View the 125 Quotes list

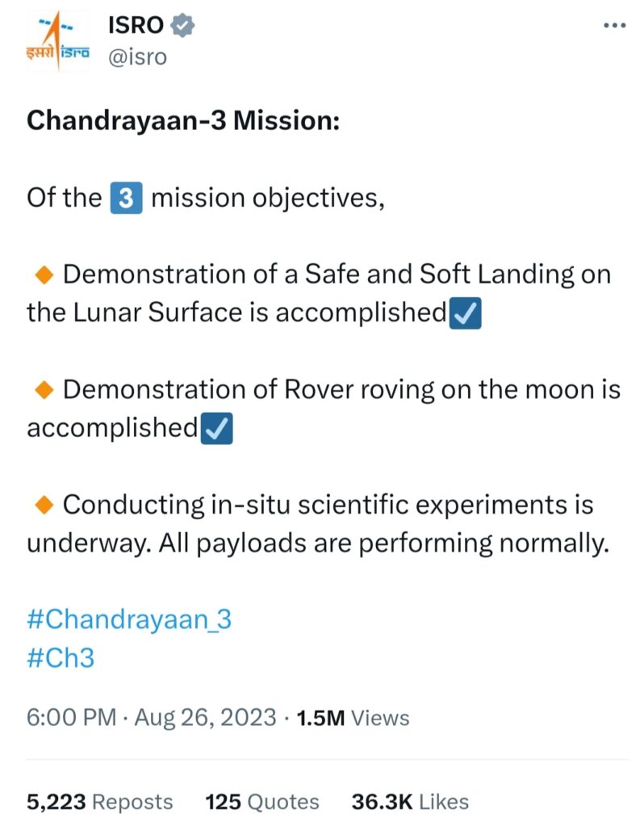coord(262,802)
